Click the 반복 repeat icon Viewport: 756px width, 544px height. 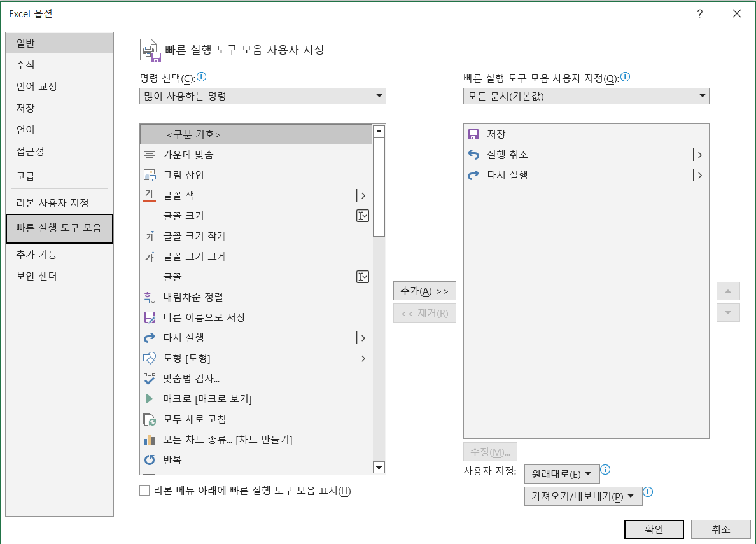coord(150,460)
